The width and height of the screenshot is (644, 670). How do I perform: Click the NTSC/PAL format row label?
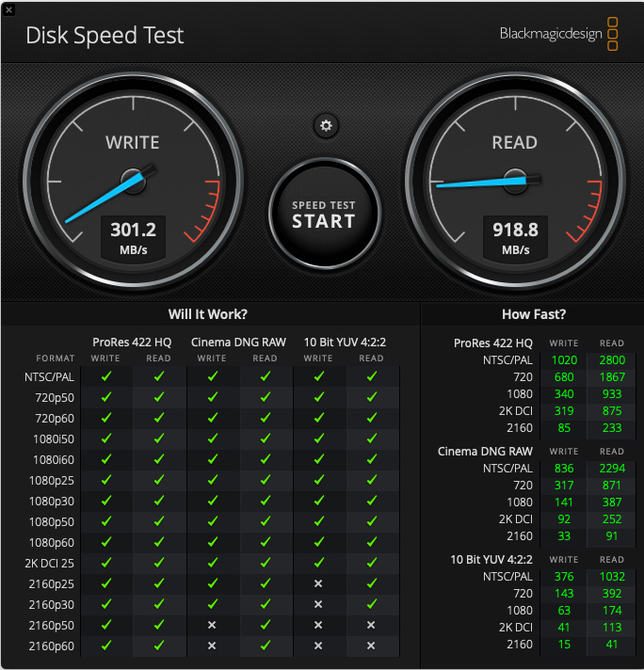[x=49, y=376]
